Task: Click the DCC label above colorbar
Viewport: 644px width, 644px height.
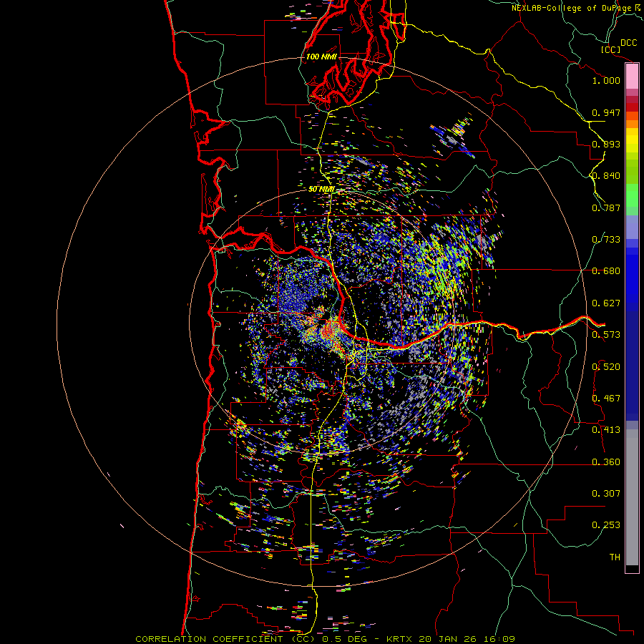Action: coord(628,43)
